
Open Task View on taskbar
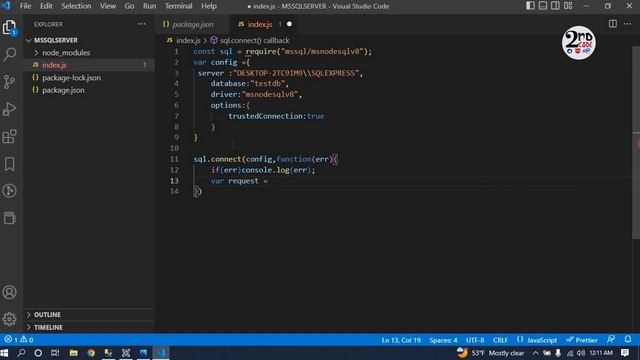coord(55,353)
